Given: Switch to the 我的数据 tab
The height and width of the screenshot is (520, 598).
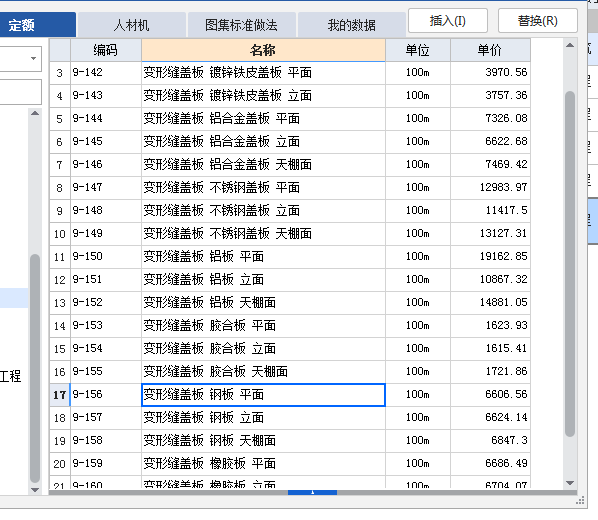Looking at the screenshot, I should pyautogui.click(x=351, y=25).
